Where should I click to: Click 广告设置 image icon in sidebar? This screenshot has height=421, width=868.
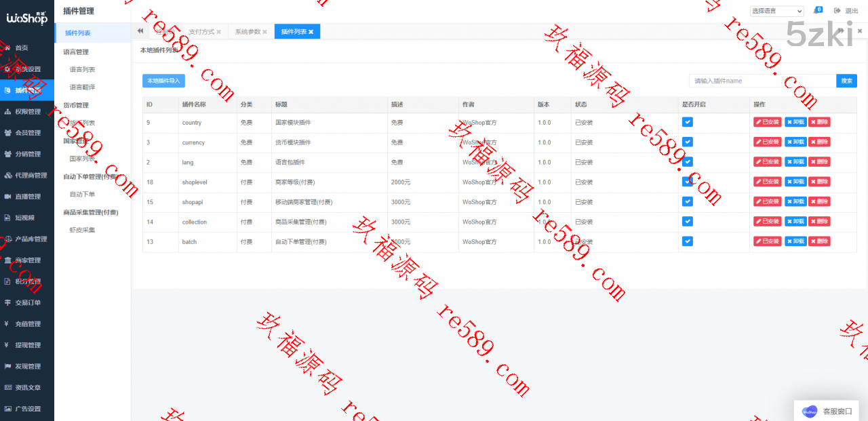[7, 409]
